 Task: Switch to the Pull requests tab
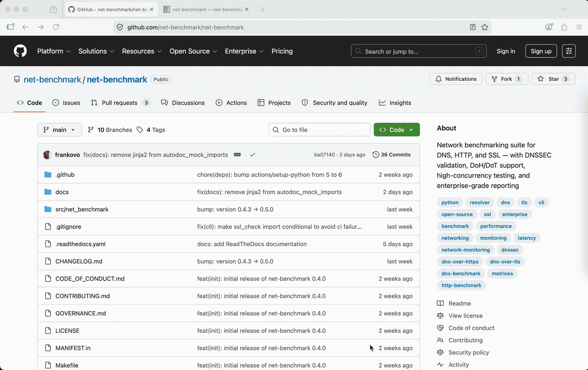point(121,103)
